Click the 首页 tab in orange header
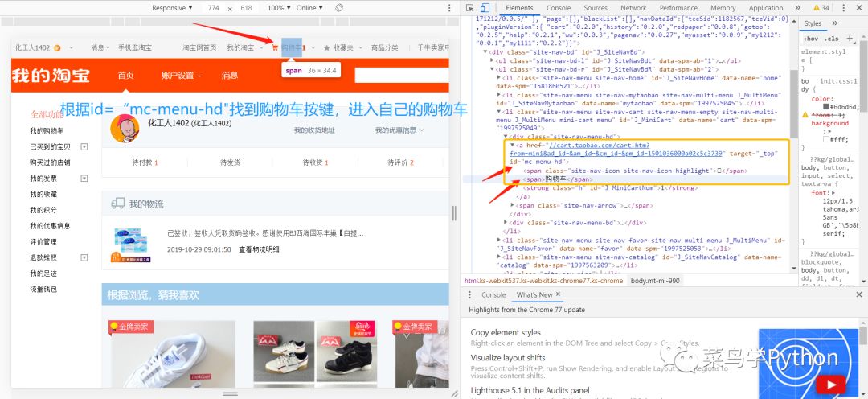Viewport: 868px width, 399px height. click(125, 76)
